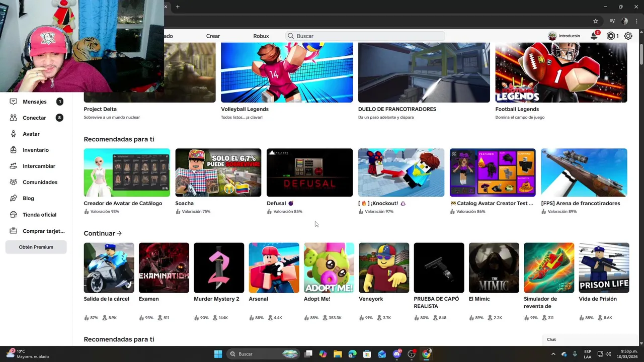Open the Intercambiar trade icon
The width and height of the screenshot is (644, 362).
[x=13, y=166]
